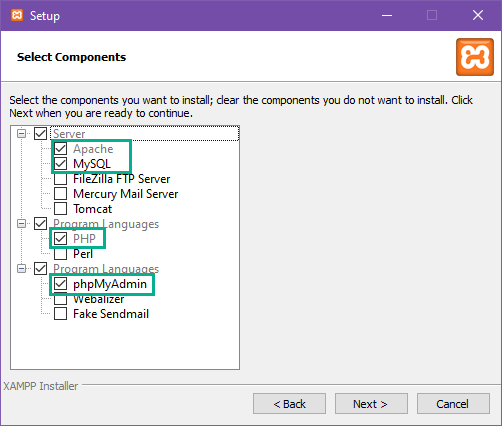The width and height of the screenshot is (502, 426).
Task: Collapse the first Program Languages group
Action: [22, 223]
